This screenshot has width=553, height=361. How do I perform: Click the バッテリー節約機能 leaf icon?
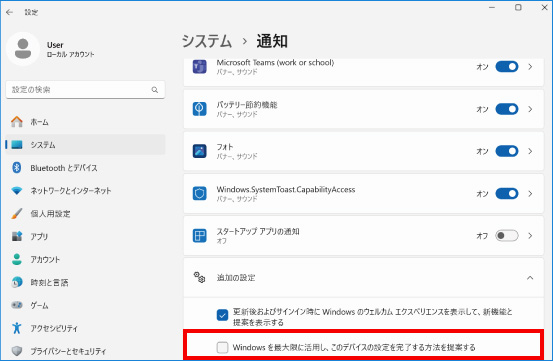pos(200,109)
